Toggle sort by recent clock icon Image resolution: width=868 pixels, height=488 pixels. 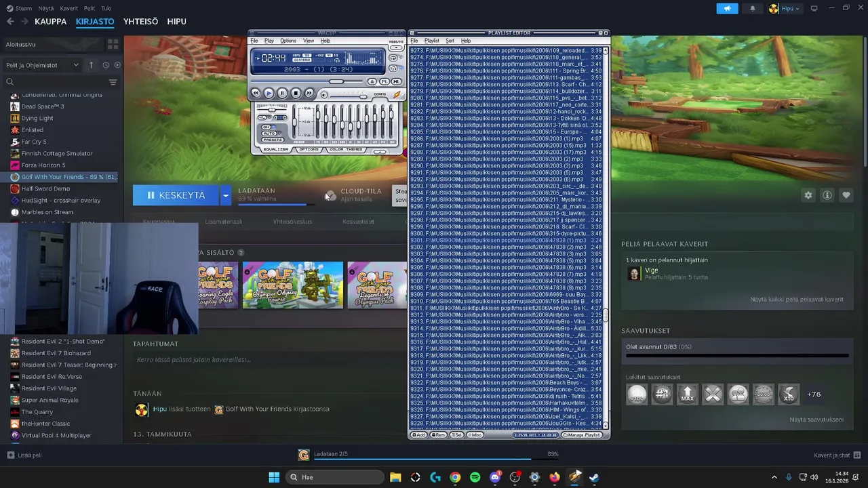[x=106, y=65]
